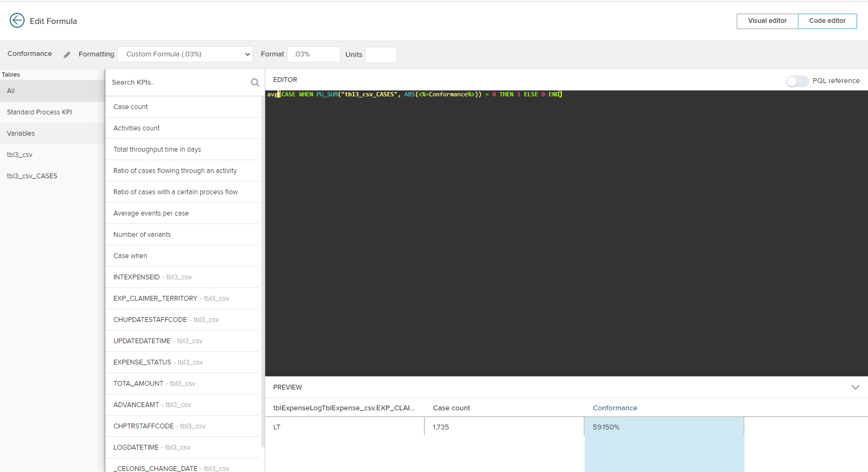Insert the Case count KPI

[x=183, y=107]
